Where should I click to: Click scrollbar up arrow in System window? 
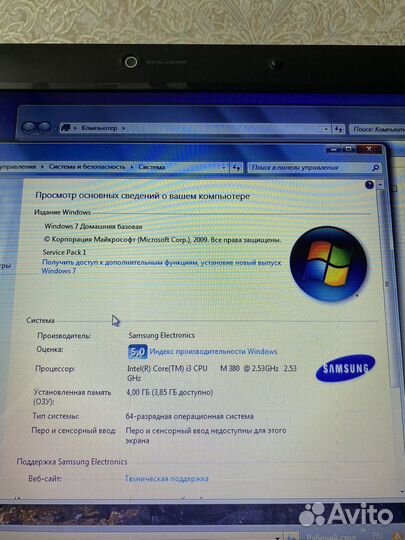(x=380, y=185)
